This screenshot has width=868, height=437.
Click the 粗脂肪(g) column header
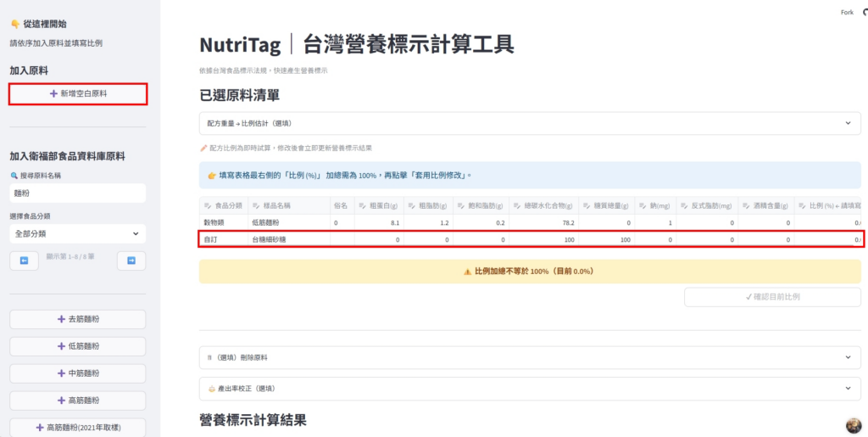pyautogui.click(x=428, y=205)
